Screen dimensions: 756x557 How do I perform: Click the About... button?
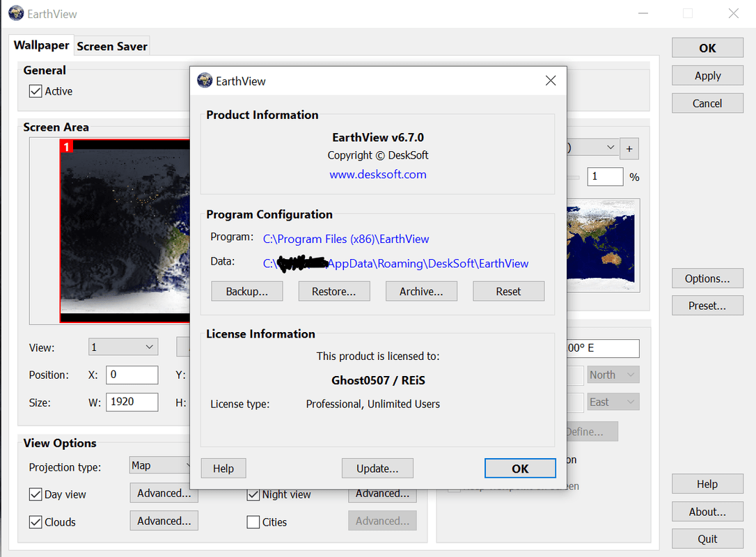(x=707, y=512)
